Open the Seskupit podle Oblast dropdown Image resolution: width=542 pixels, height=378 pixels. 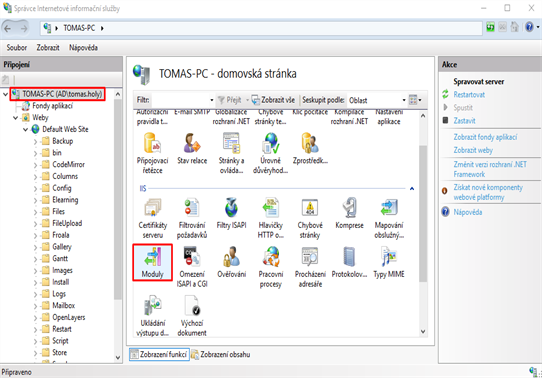[404, 100]
